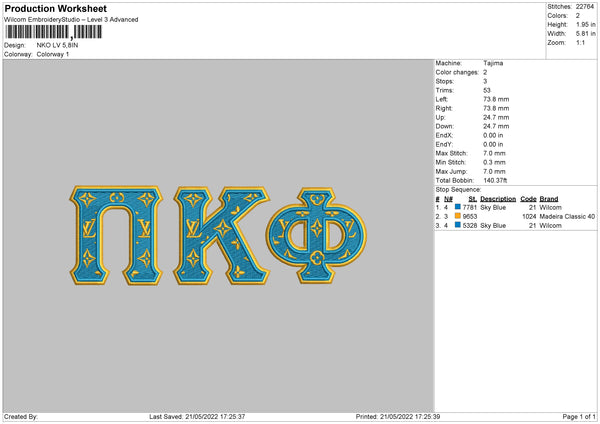The image size is (600, 424).
Task: Click the Stops value '3'
Action: [x=485, y=81]
